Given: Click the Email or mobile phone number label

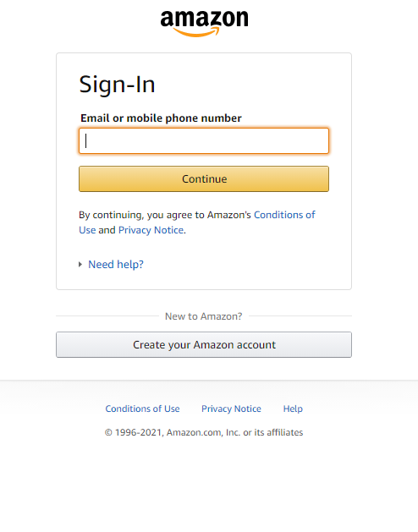Looking at the screenshot, I should pyautogui.click(x=161, y=118).
